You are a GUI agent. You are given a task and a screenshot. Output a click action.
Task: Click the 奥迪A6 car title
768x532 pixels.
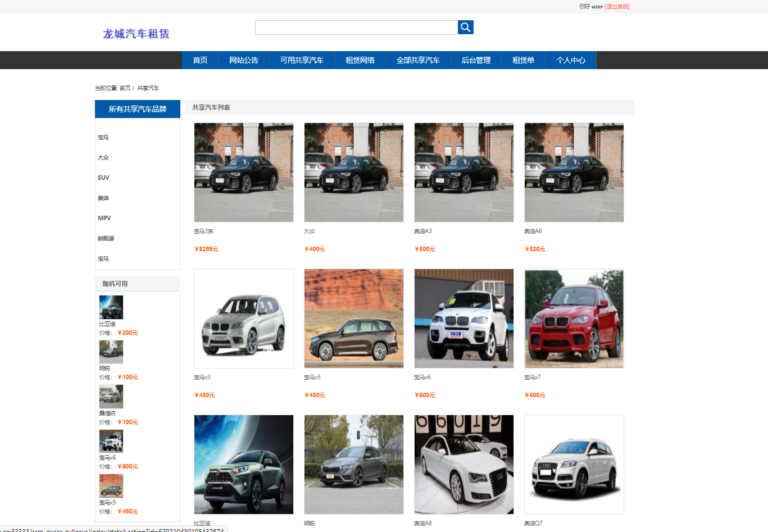(533, 231)
